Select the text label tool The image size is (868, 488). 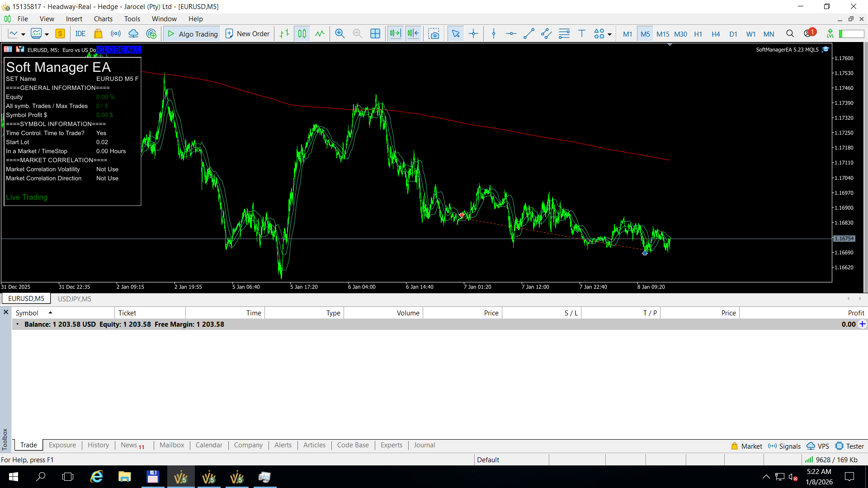tap(582, 33)
